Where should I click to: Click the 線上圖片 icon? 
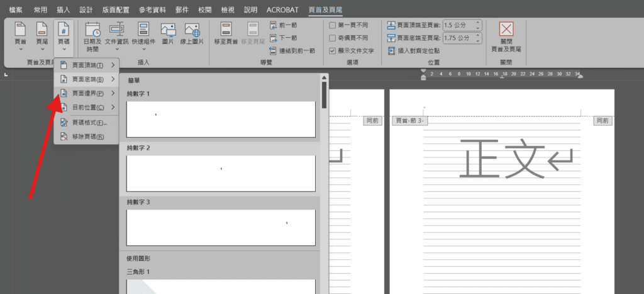point(192,30)
